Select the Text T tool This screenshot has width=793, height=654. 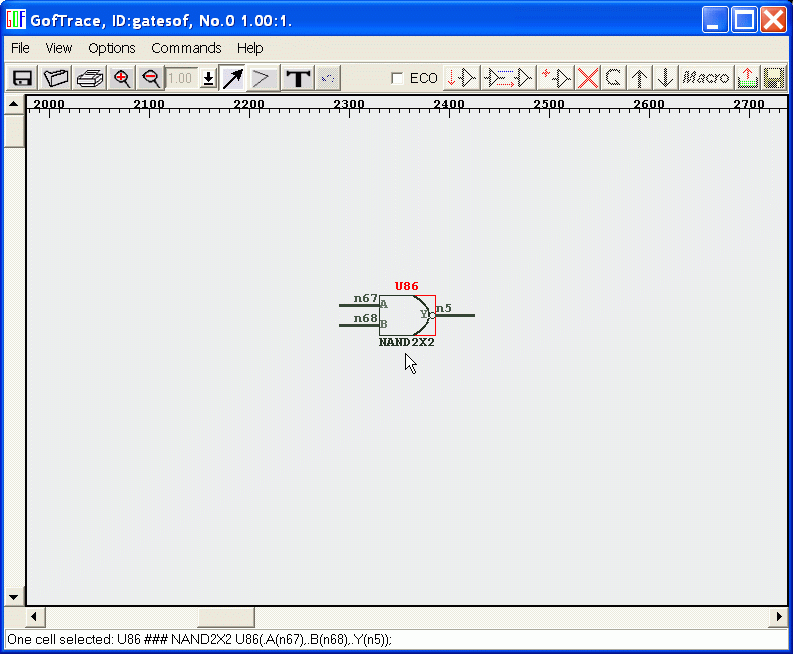point(298,78)
